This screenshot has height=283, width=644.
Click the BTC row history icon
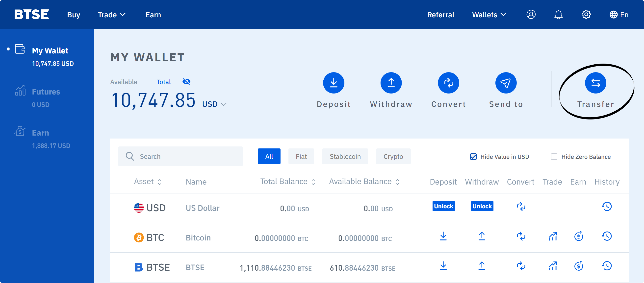click(x=607, y=236)
